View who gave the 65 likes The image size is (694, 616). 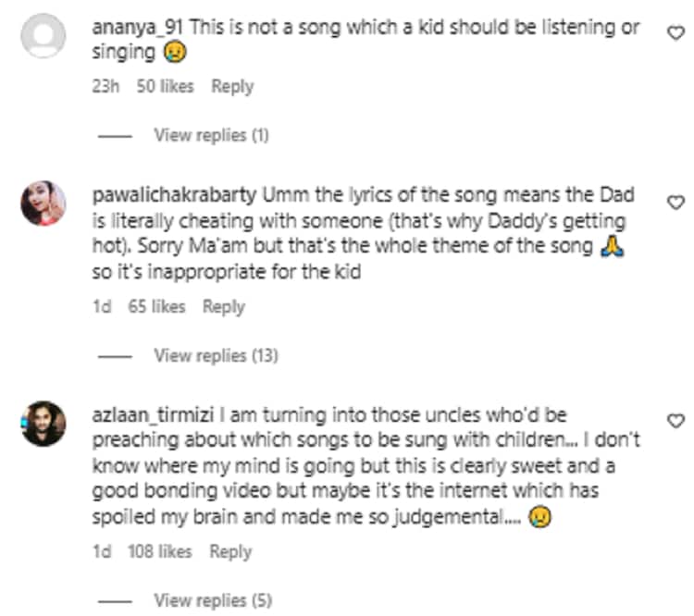tap(156, 306)
